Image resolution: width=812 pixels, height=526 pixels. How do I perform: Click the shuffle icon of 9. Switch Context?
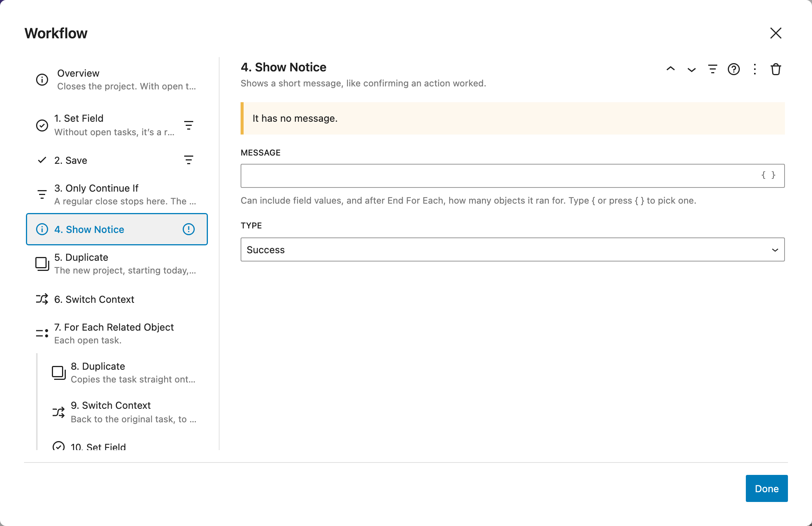click(x=59, y=412)
